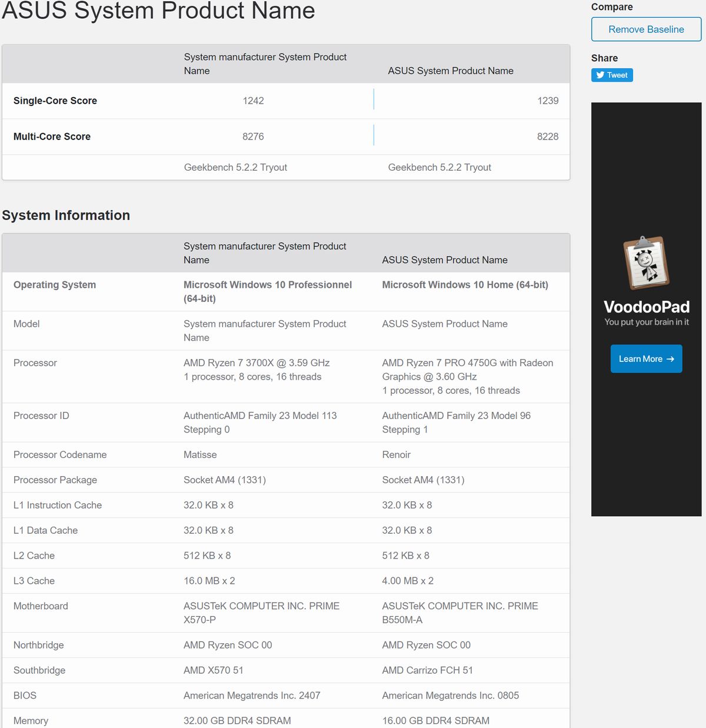Click 'ASUSTeK COMPUTER INC. PRIME B550M-A' motherboard value
The image size is (706, 728).
click(x=460, y=613)
